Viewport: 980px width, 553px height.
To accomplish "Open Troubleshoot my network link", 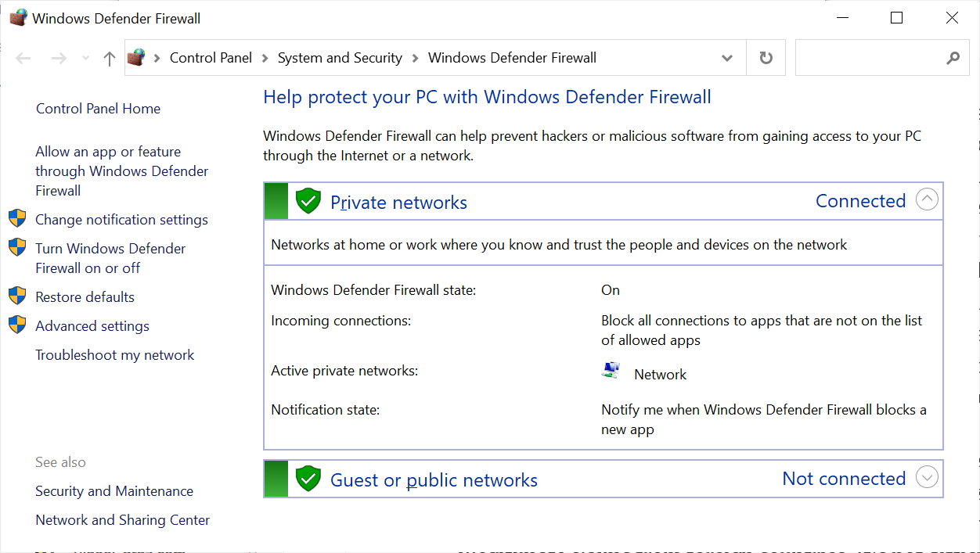I will tap(114, 355).
